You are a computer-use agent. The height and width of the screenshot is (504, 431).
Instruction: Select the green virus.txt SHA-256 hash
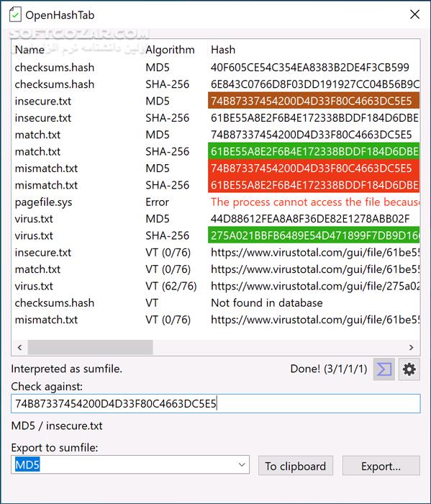(314, 235)
